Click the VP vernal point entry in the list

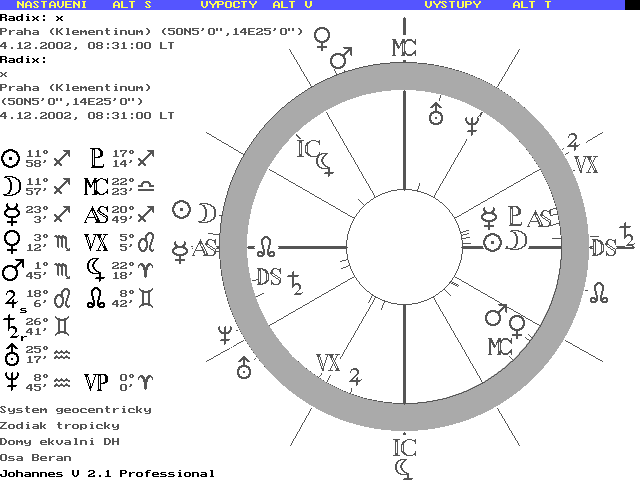[97, 380]
